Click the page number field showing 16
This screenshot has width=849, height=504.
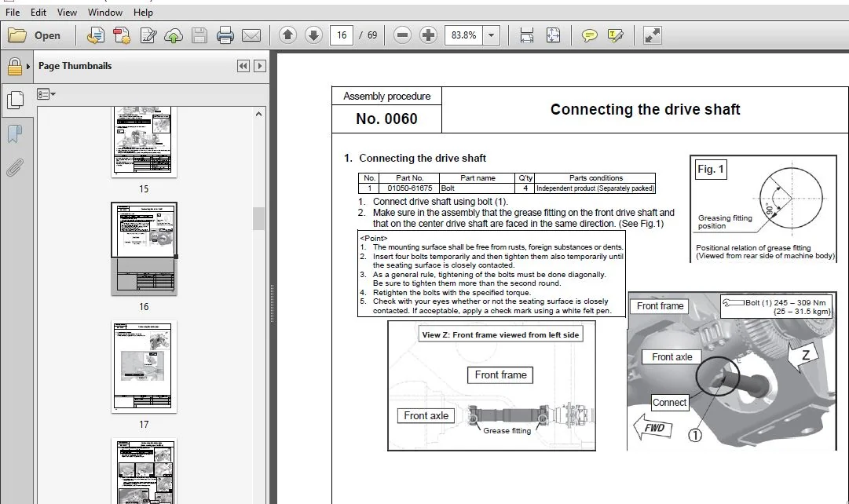tap(342, 35)
